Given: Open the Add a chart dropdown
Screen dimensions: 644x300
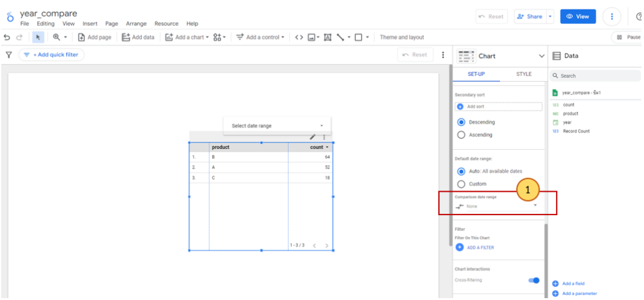Looking at the screenshot, I should click(x=188, y=37).
